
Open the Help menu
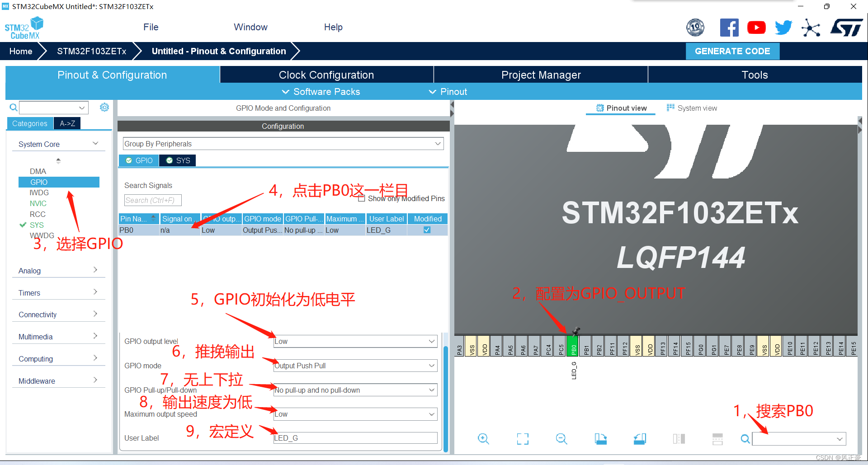[333, 27]
